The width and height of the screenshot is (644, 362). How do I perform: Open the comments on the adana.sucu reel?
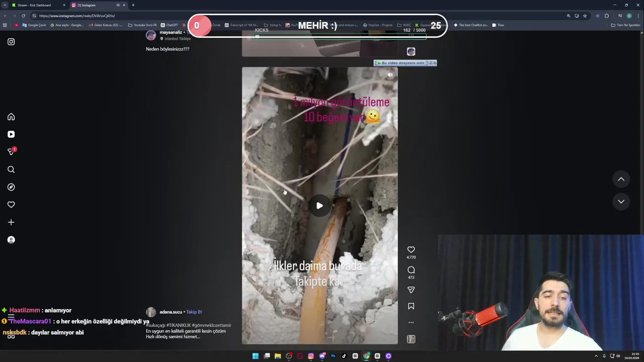[x=411, y=270]
